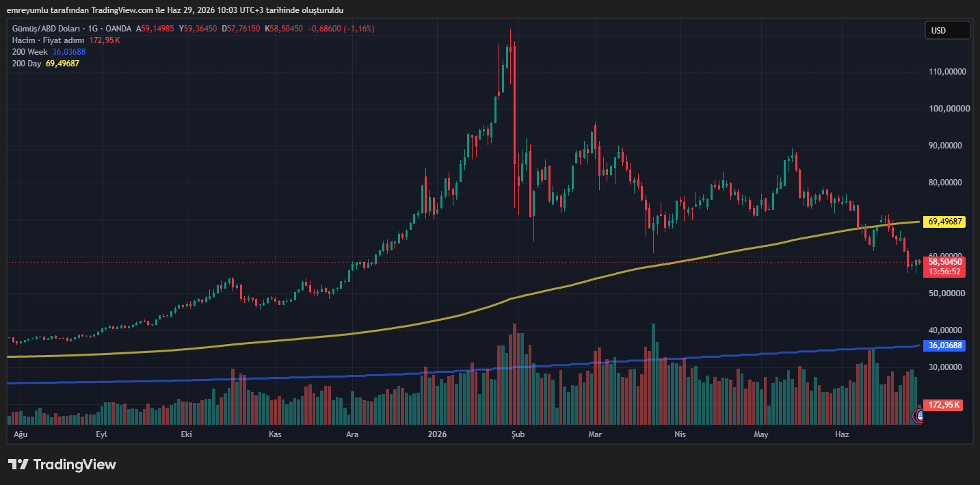Open the USD currency selector

[x=947, y=30]
